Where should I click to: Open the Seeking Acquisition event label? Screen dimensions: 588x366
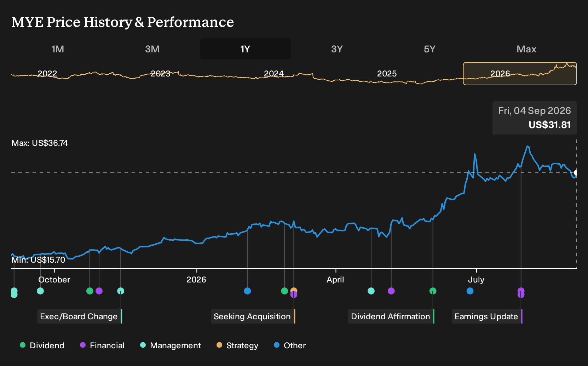pos(253,316)
